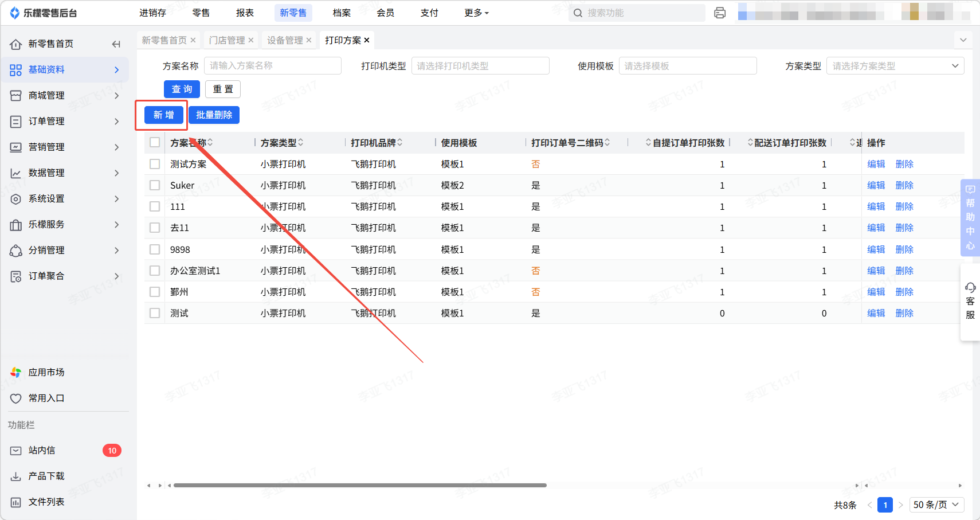The width and height of the screenshot is (980, 520).
Task: Click the 站内信 envelope icon
Action: tap(16, 451)
